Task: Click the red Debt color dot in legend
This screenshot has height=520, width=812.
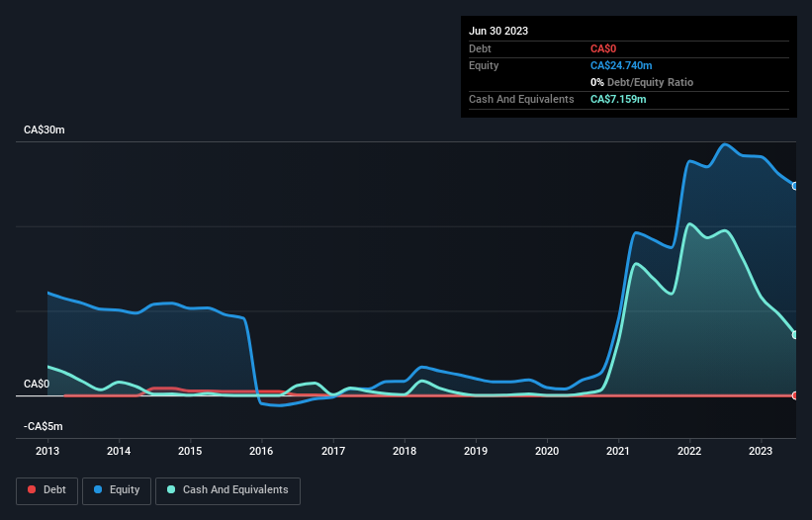Action: [32, 489]
